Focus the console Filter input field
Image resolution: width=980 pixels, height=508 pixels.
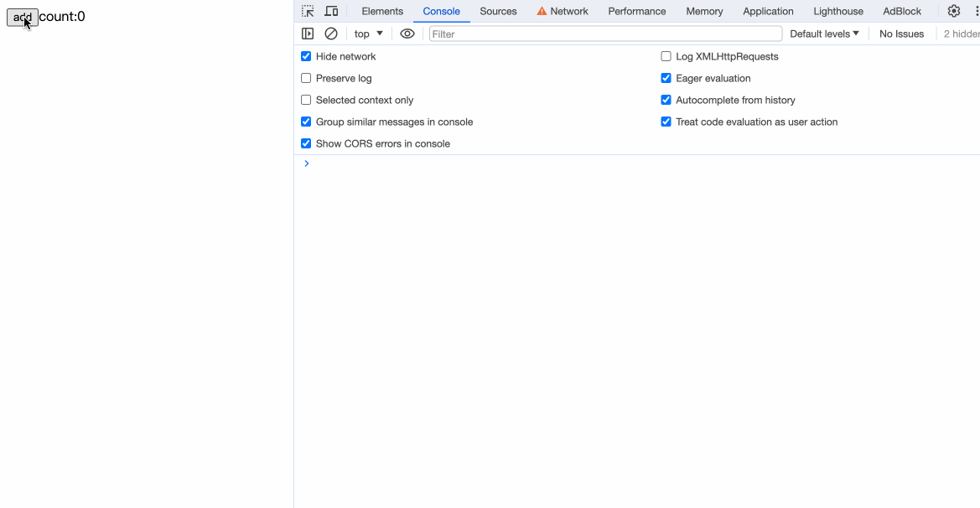tap(605, 34)
